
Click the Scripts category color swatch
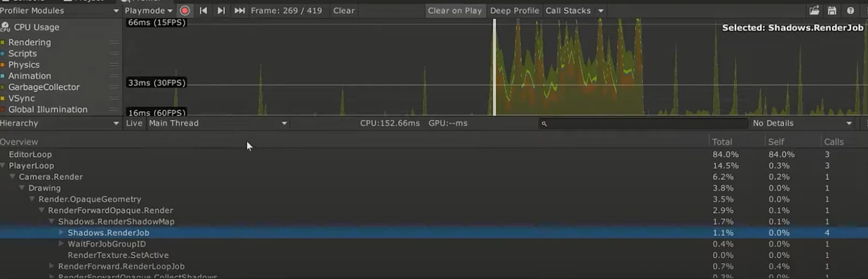(3, 53)
